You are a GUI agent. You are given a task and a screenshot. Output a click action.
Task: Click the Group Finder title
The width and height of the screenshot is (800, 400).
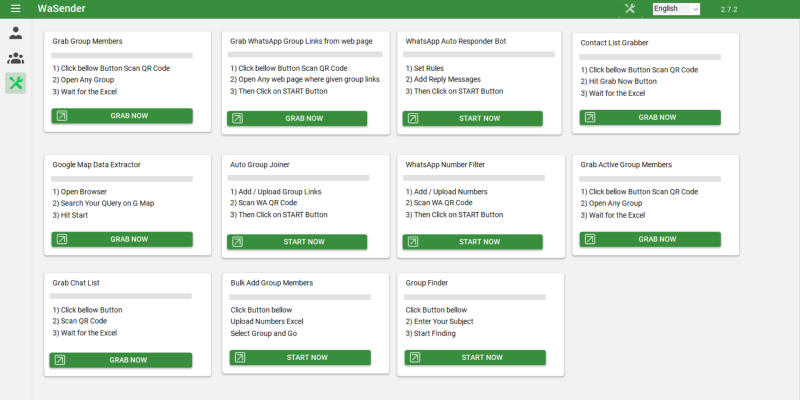[x=427, y=283]
